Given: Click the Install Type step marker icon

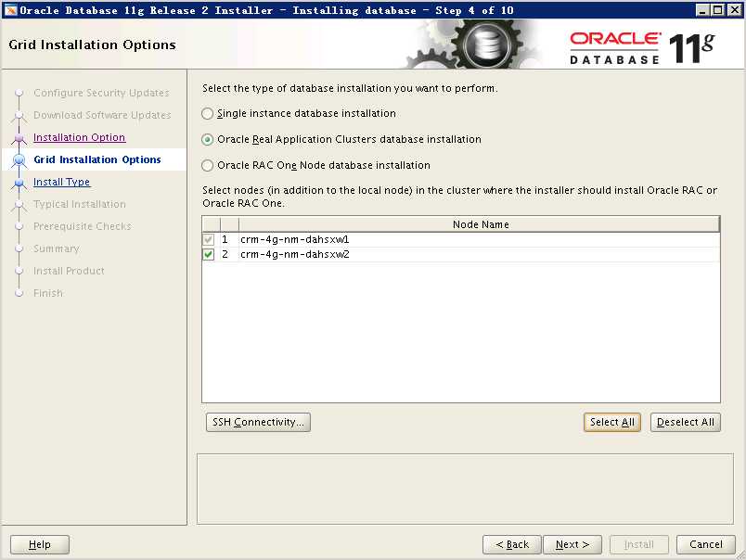Looking at the screenshot, I should click(x=19, y=183).
